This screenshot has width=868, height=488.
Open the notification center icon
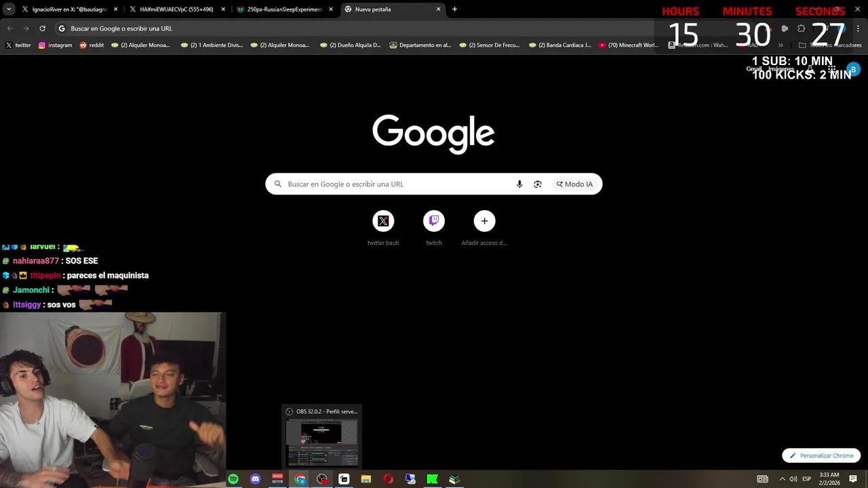click(x=853, y=479)
